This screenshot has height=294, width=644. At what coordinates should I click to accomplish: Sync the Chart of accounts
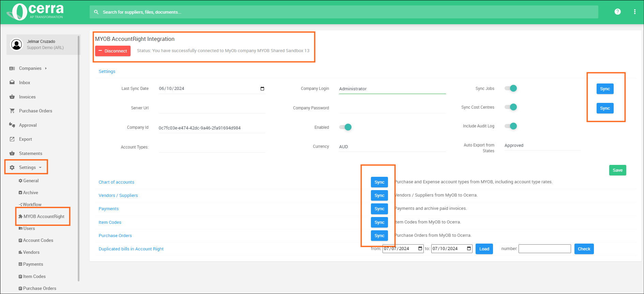pyautogui.click(x=379, y=182)
